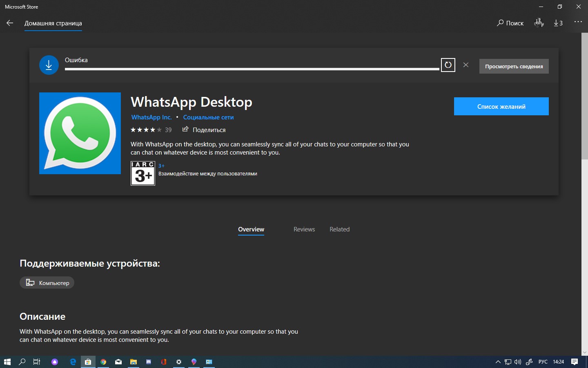Open Office app from taskbar

point(164,362)
